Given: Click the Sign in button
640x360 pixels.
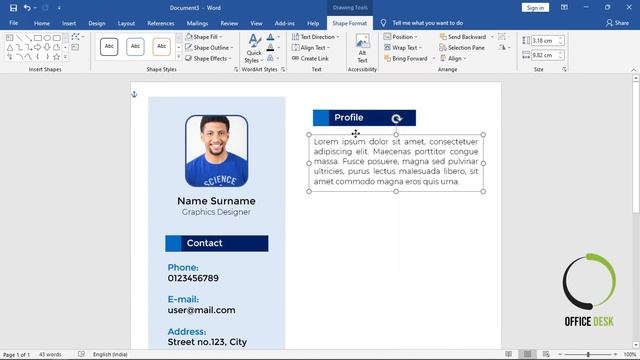Looking at the screenshot, I should coord(535,8).
